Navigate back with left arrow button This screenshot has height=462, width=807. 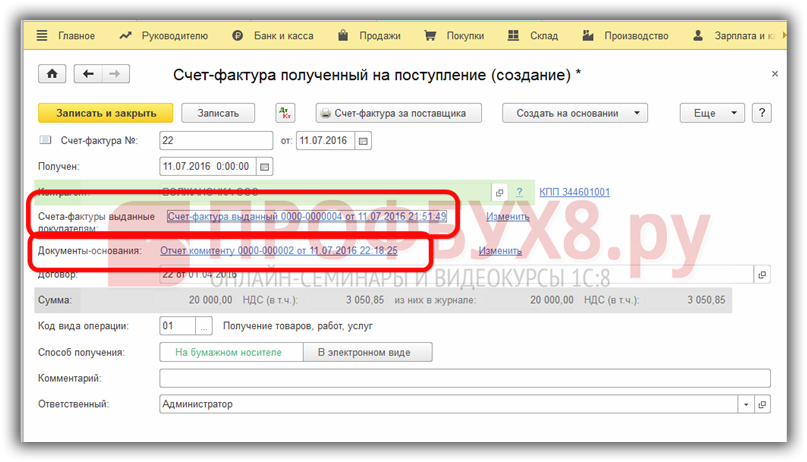click(89, 75)
